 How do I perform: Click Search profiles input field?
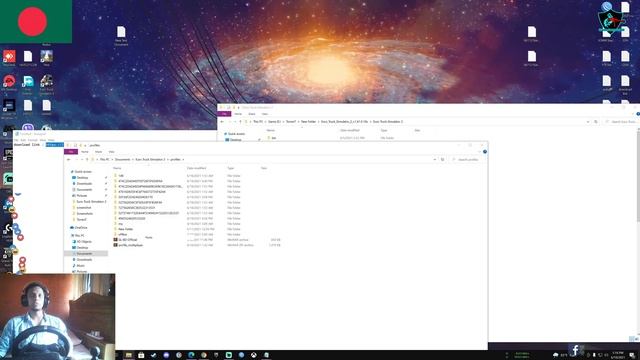tap(467, 160)
